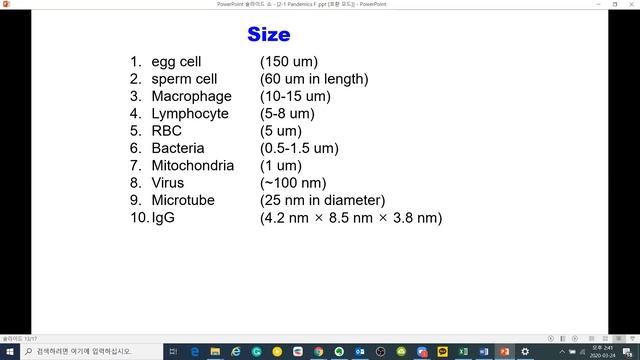Image resolution: width=640 pixels, height=360 pixels.
Task: Click the taskbar clock and date
Action: pos(602,351)
